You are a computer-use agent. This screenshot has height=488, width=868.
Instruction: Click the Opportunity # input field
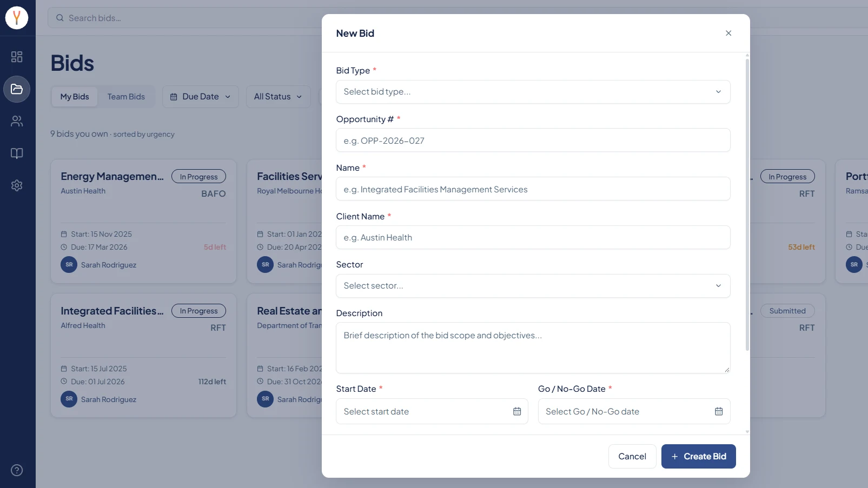click(533, 141)
